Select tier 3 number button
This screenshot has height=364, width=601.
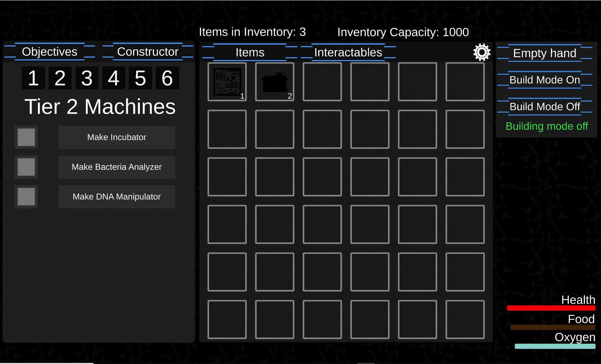87,78
